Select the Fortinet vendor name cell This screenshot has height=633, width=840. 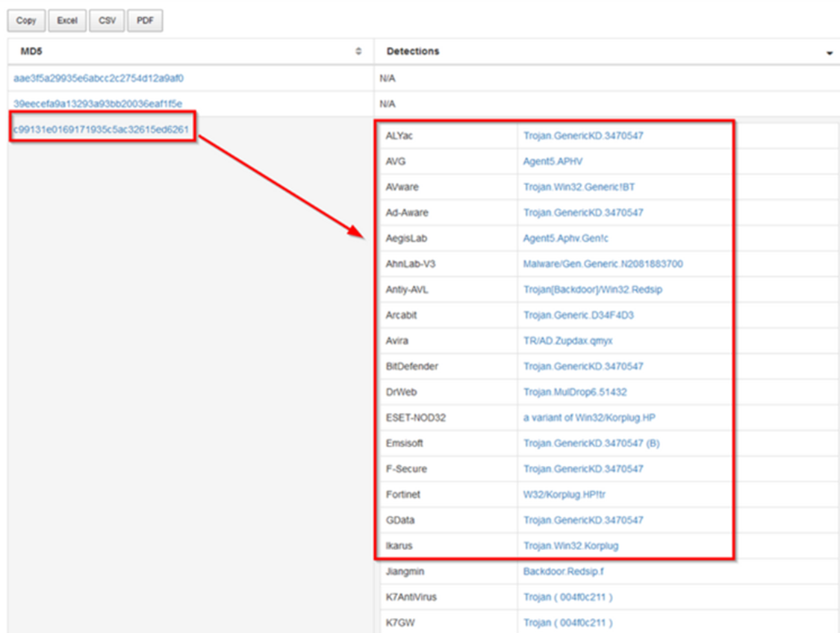449,495
